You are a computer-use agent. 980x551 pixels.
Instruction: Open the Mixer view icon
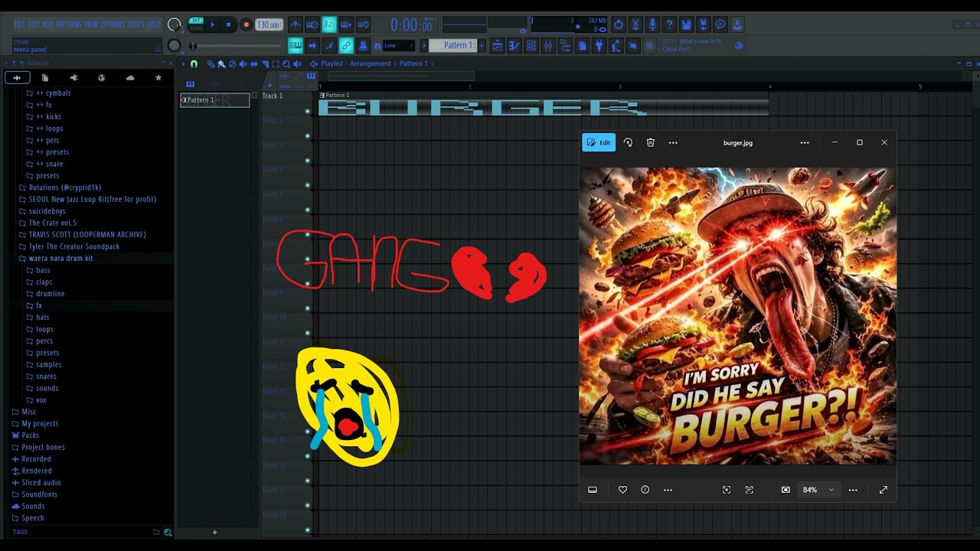(x=548, y=46)
